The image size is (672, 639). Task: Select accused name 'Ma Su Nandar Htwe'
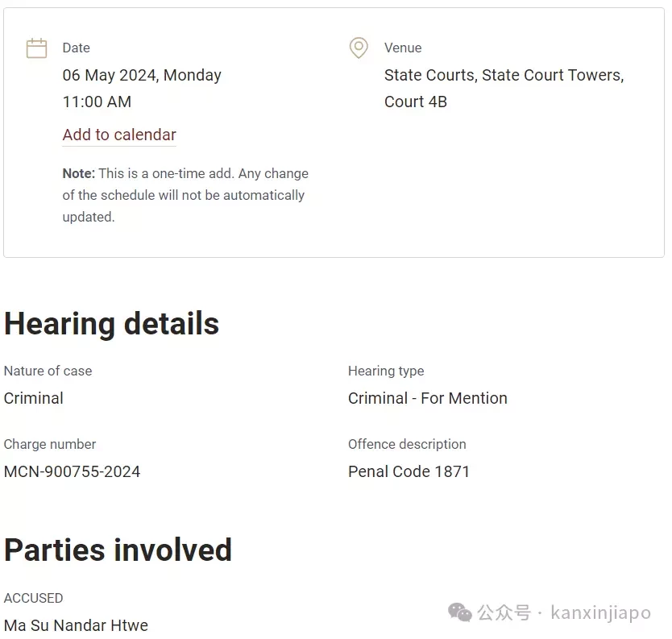[76, 625]
